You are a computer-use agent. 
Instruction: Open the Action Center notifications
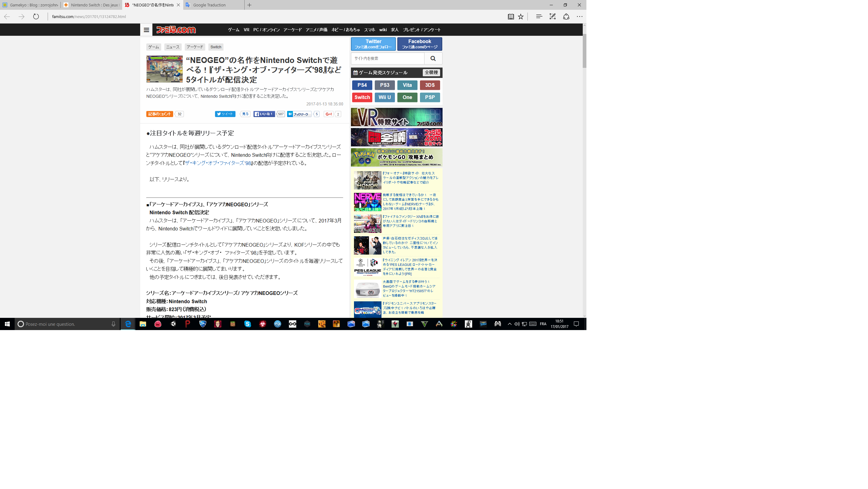577,324
